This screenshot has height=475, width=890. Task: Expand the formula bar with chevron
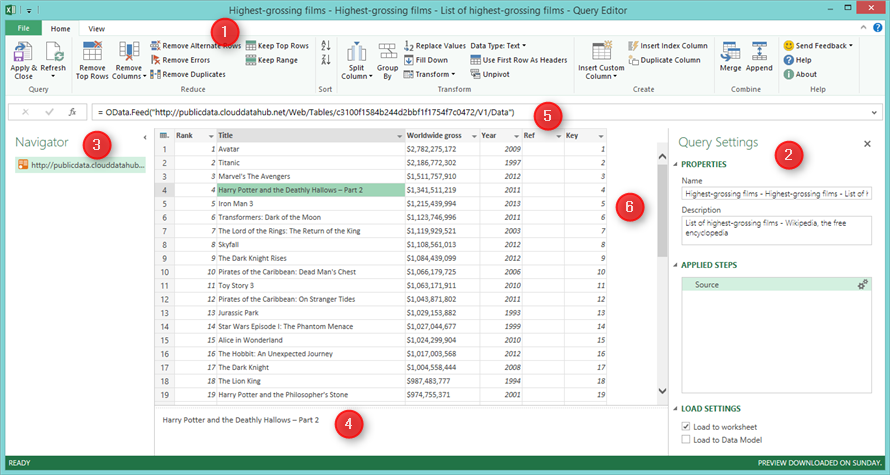tap(874, 112)
